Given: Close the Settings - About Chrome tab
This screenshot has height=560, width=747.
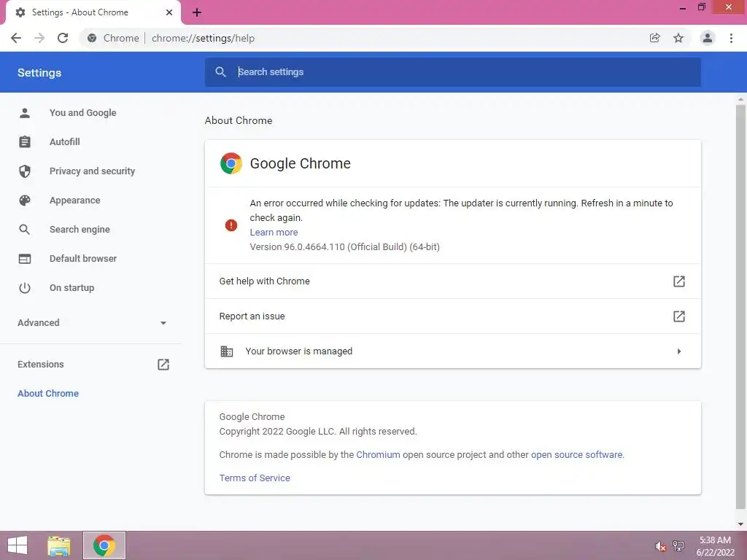Looking at the screenshot, I should pos(169,12).
